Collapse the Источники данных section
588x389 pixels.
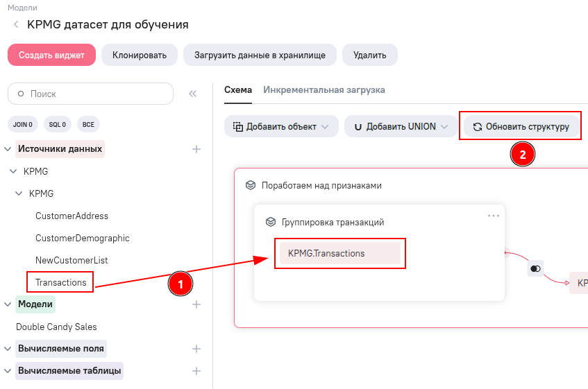[x=8, y=149]
